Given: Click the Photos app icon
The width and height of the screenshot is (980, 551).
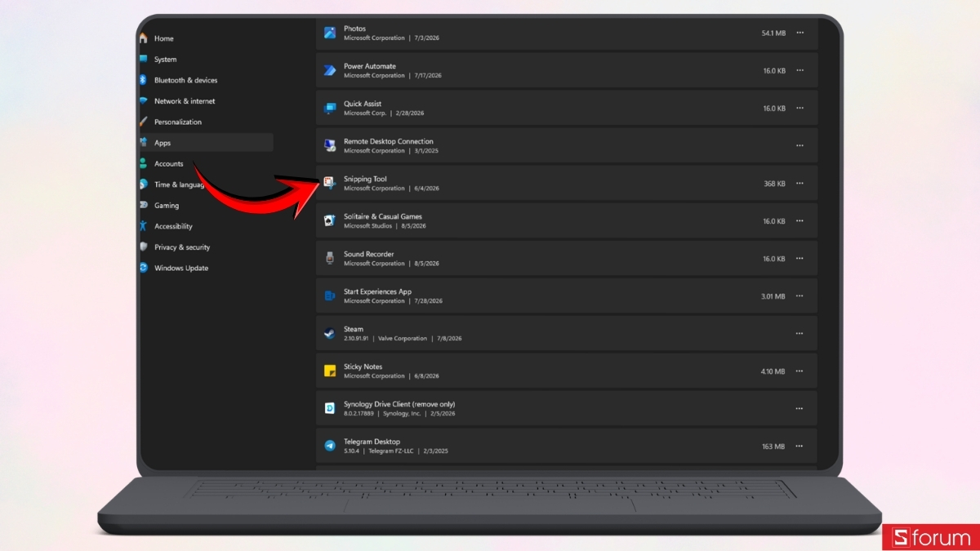Looking at the screenshot, I should pos(330,33).
